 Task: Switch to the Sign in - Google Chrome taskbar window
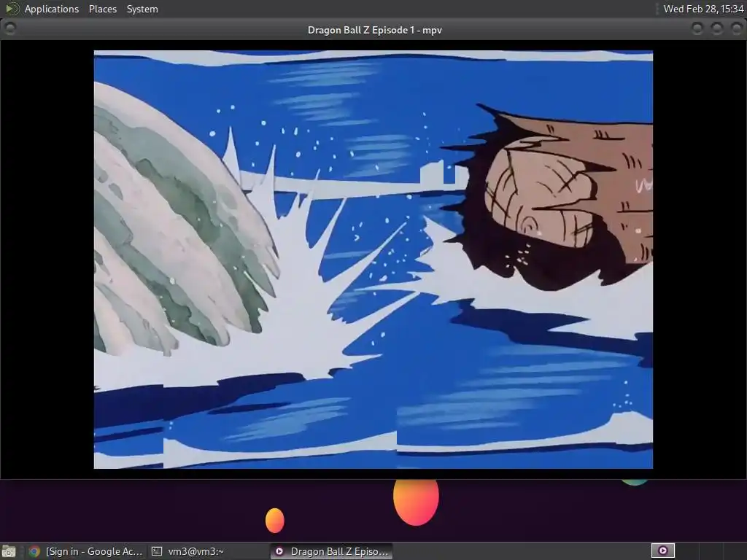(86, 551)
